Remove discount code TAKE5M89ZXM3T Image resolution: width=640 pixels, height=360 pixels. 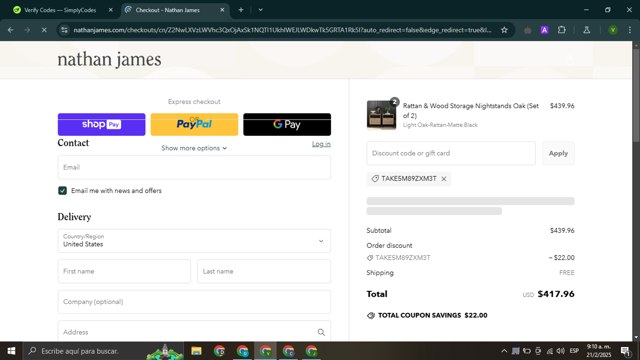pos(444,179)
